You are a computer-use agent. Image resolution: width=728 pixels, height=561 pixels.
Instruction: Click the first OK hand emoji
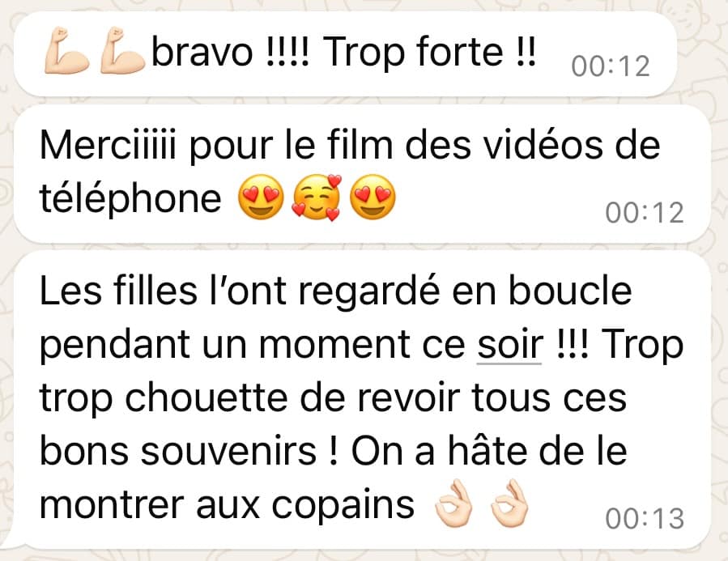point(453,504)
